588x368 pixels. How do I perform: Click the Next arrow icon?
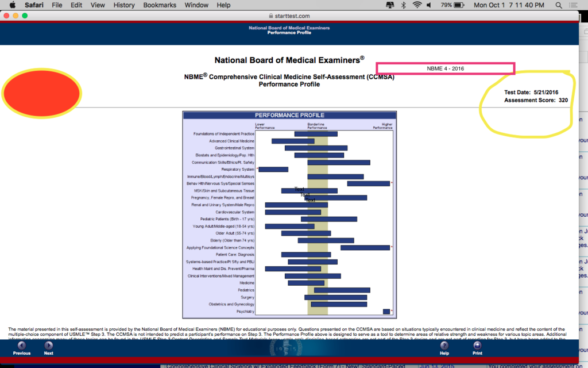(48, 345)
